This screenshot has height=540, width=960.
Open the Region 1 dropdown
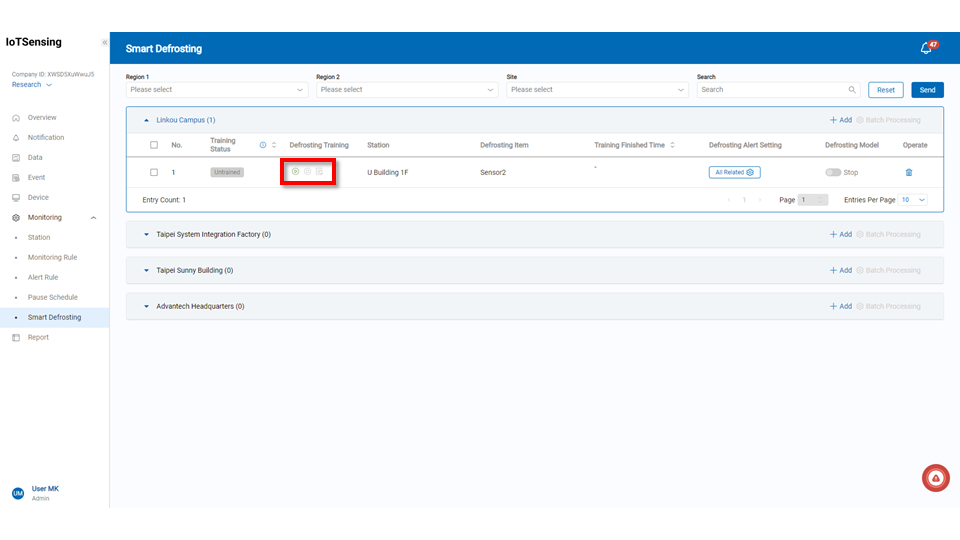(216, 90)
